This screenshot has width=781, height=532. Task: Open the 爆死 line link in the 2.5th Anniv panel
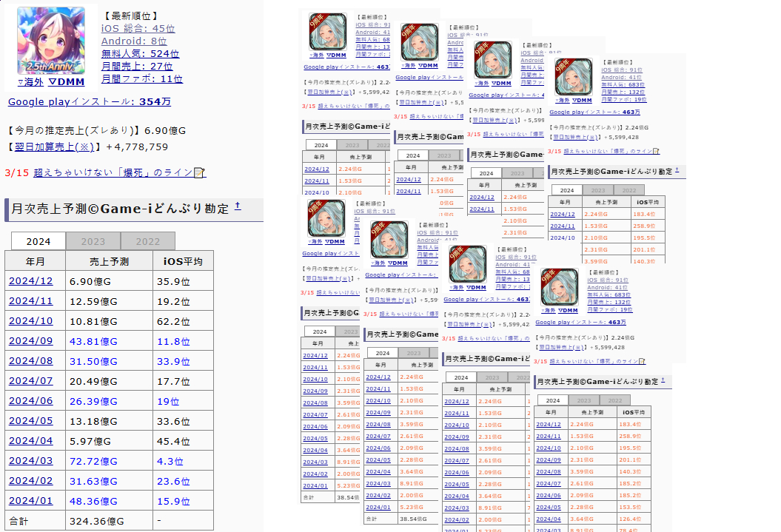point(113,172)
